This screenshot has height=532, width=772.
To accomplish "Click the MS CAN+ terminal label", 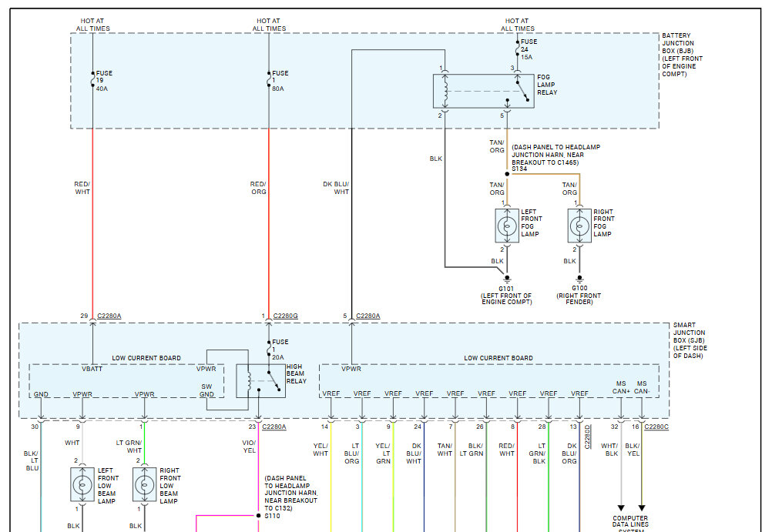I will (621, 387).
